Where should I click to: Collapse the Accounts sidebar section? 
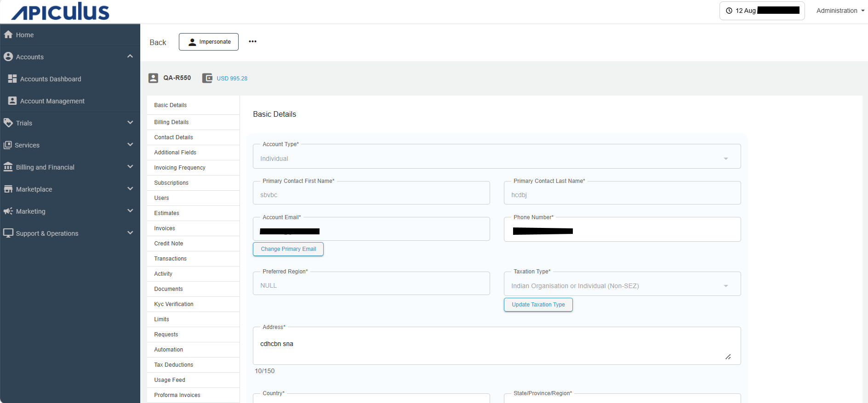pos(130,57)
